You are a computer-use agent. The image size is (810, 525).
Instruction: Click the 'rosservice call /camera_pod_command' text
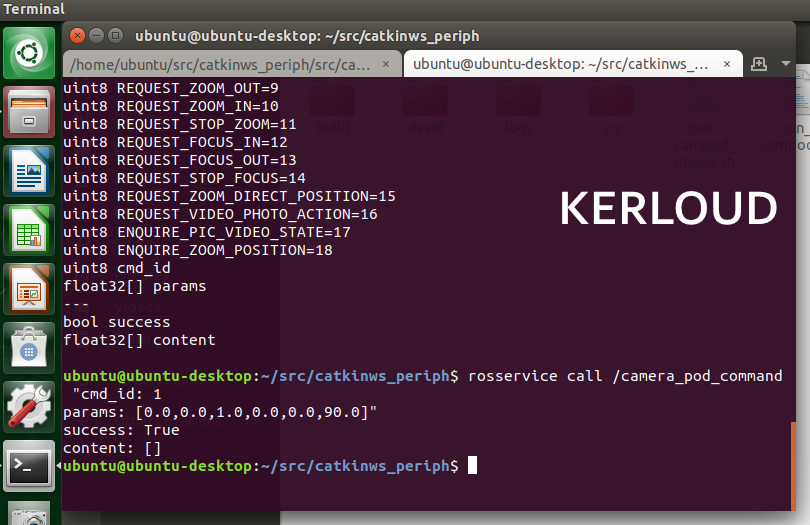click(625, 376)
